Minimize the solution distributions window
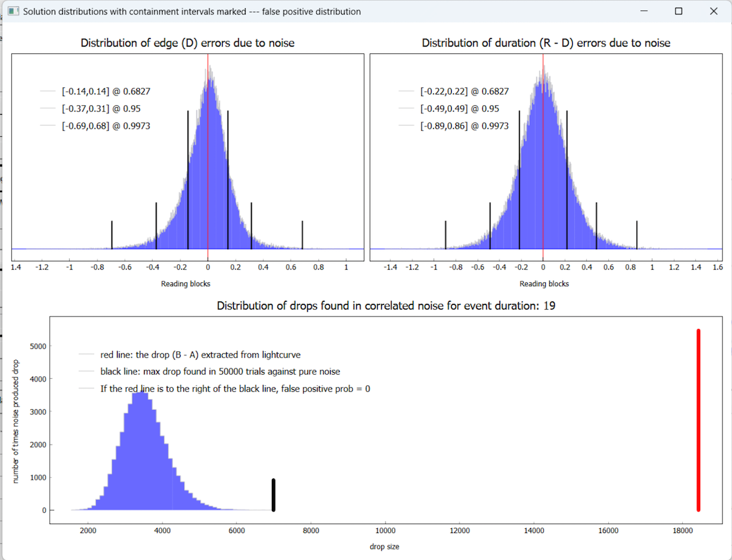 point(643,11)
